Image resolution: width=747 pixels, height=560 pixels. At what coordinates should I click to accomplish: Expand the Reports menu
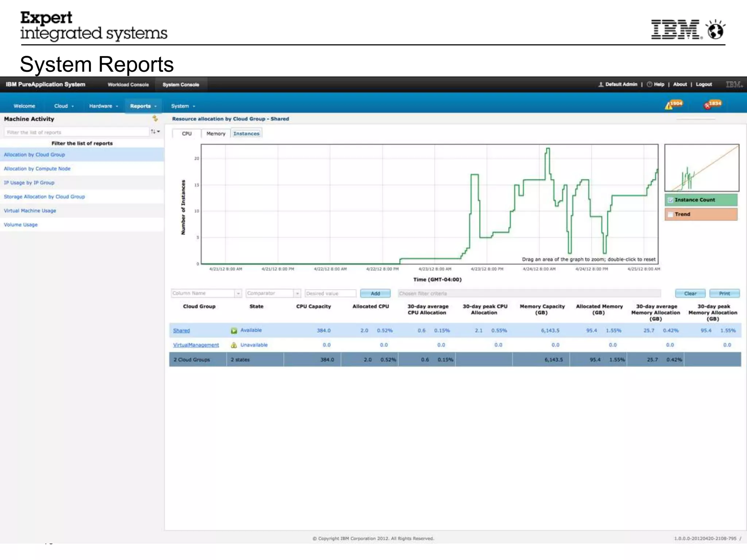pyautogui.click(x=143, y=106)
